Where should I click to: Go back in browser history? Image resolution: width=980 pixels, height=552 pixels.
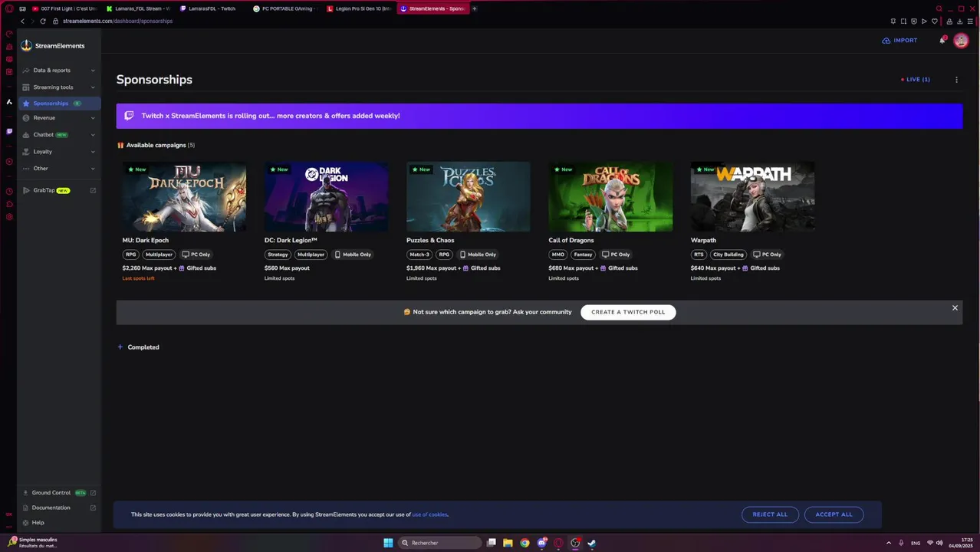point(22,21)
